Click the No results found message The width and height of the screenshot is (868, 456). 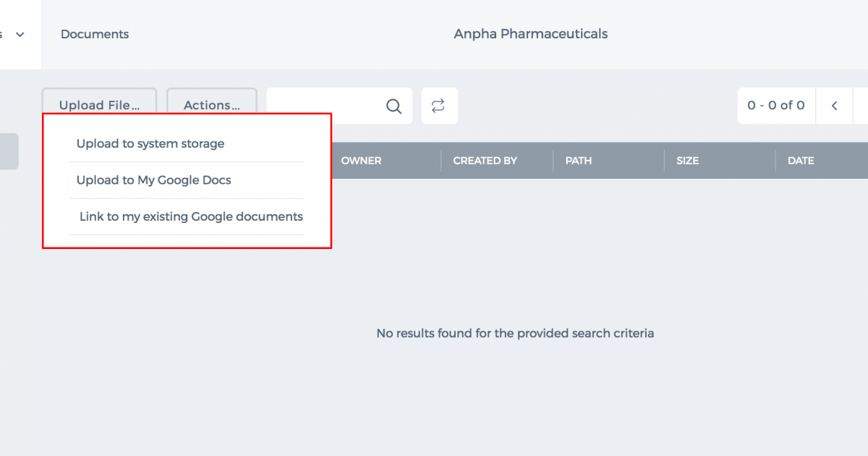tap(515, 334)
